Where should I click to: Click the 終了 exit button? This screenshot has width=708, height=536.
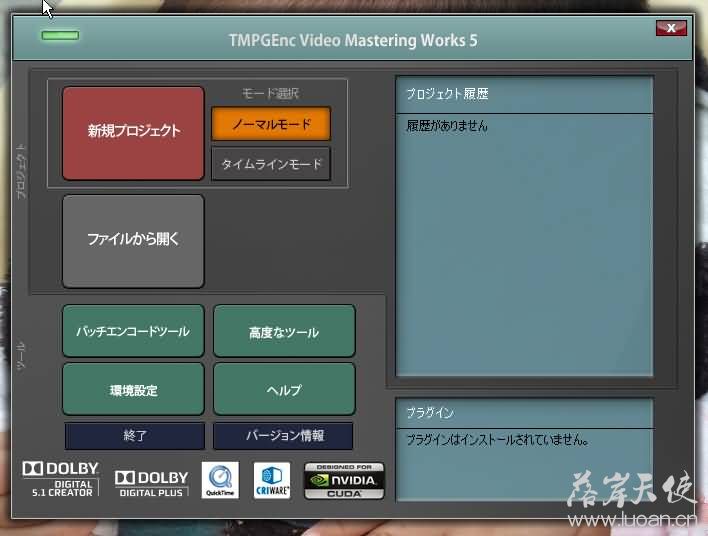click(x=135, y=436)
